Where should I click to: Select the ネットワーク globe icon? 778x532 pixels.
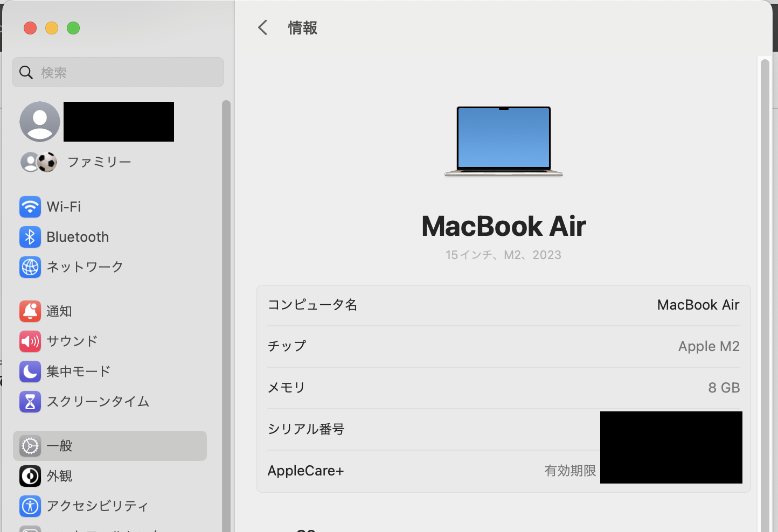pyautogui.click(x=30, y=267)
